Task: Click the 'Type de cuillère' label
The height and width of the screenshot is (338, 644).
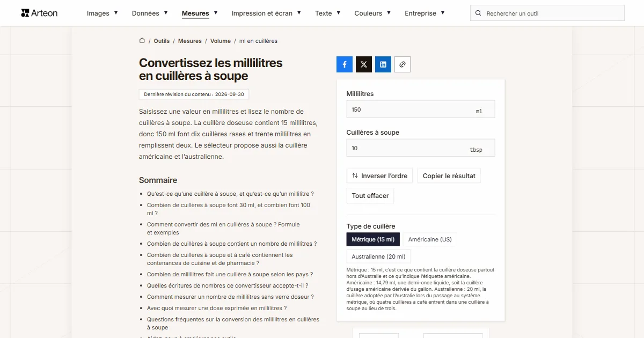Action: (371, 226)
